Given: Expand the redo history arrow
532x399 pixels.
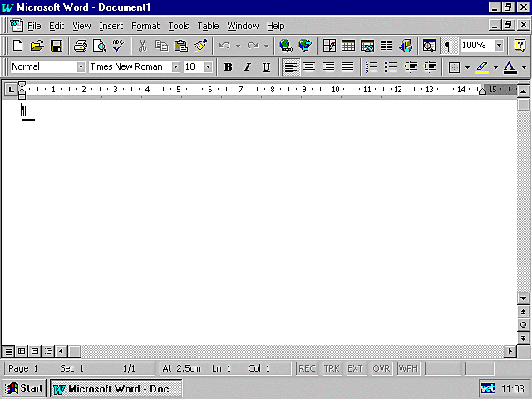Looking at the screenshot, I should coord(267,46).
